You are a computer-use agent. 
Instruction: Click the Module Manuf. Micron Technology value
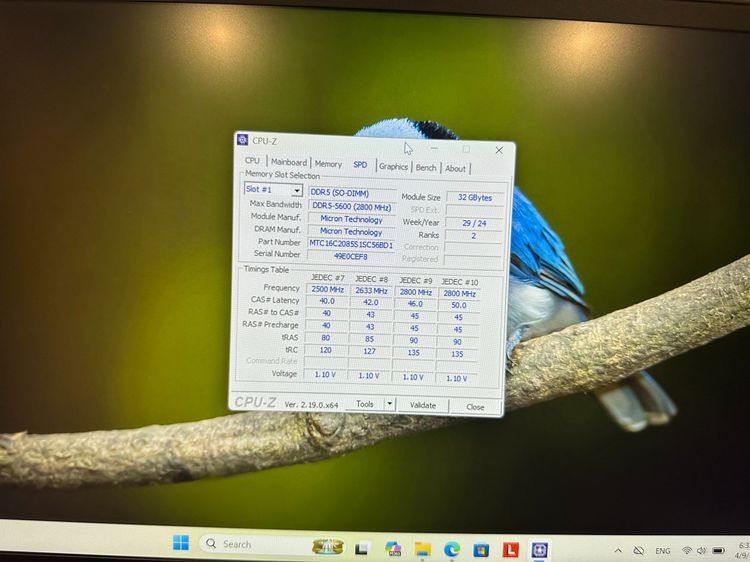click(x=352, y=220)
